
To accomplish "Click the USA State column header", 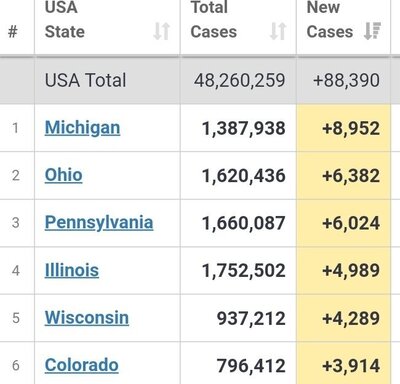I will tap(107, 27).
